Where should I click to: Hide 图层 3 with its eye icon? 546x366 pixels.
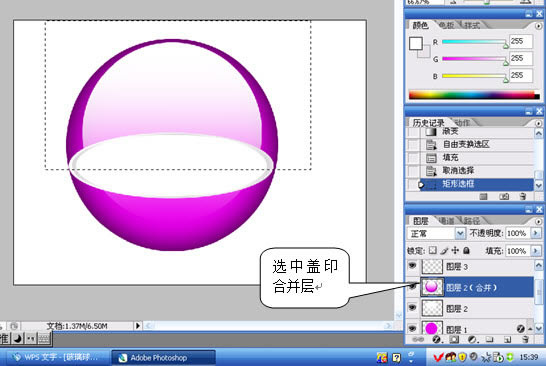[412, 266]
